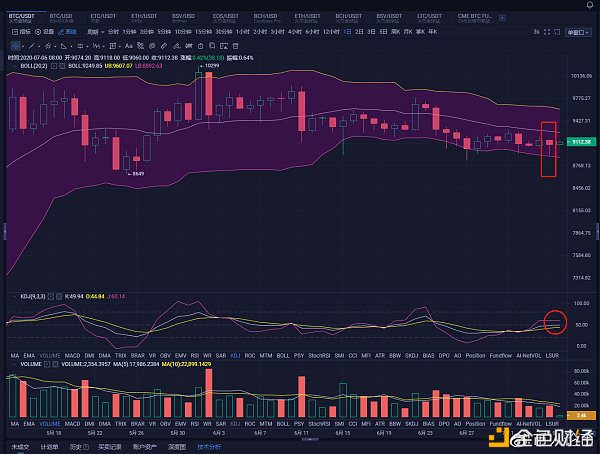Select the trend line drawing tool
The image size is (600, 454).
(x=32, y=46)
